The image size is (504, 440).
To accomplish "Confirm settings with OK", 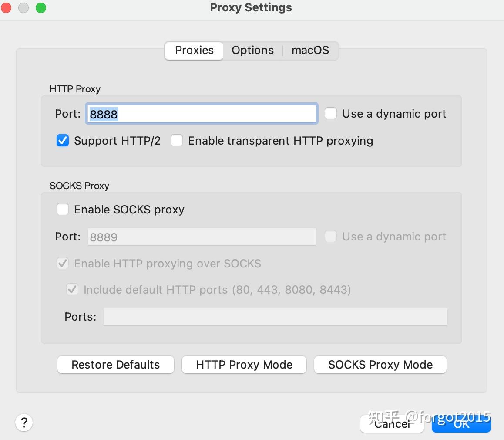I will [461, 423].
